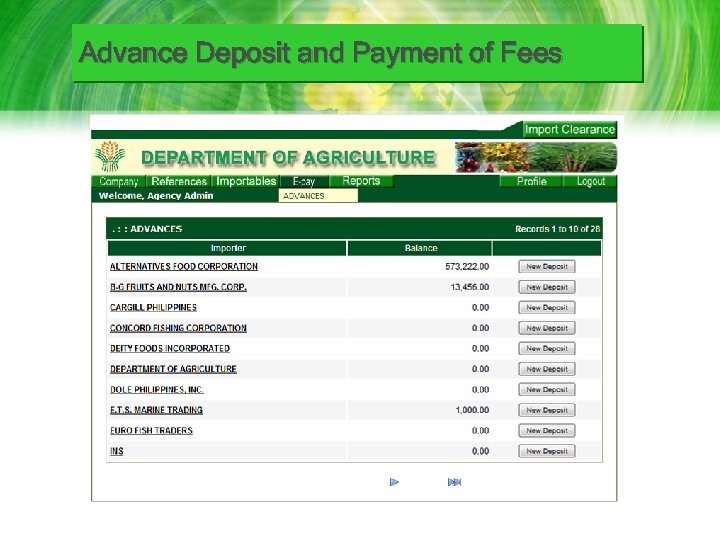Click the Balance column header
Image resolution: width=720 pixels, height=540 pixels.
(420, 248)
